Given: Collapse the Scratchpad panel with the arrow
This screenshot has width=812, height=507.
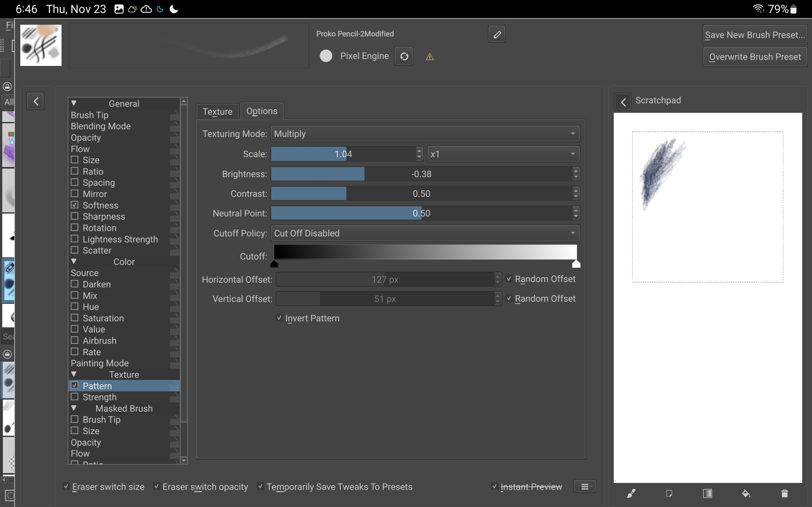Looking at the screenshot, I should pos(623,102).
